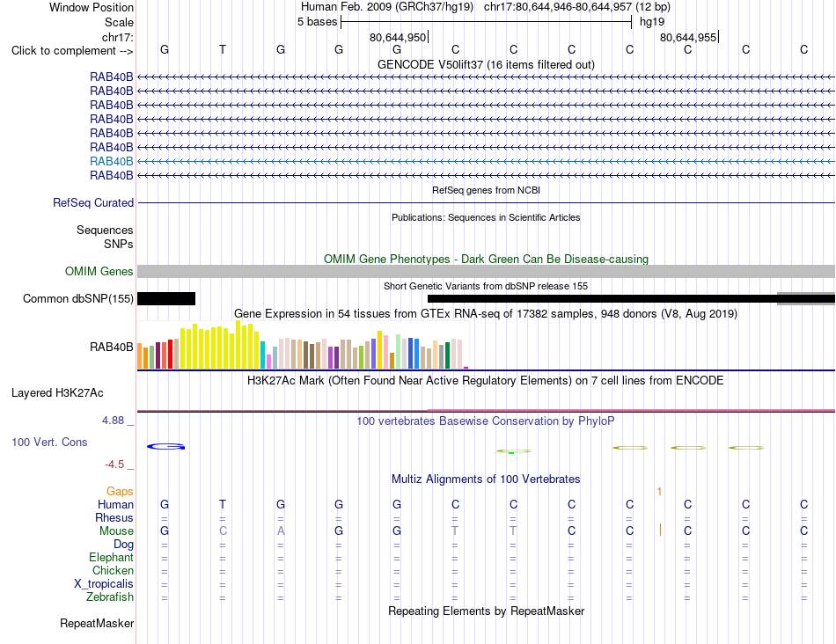Select the Zebrafish alignment row label

tap(110, 597)
